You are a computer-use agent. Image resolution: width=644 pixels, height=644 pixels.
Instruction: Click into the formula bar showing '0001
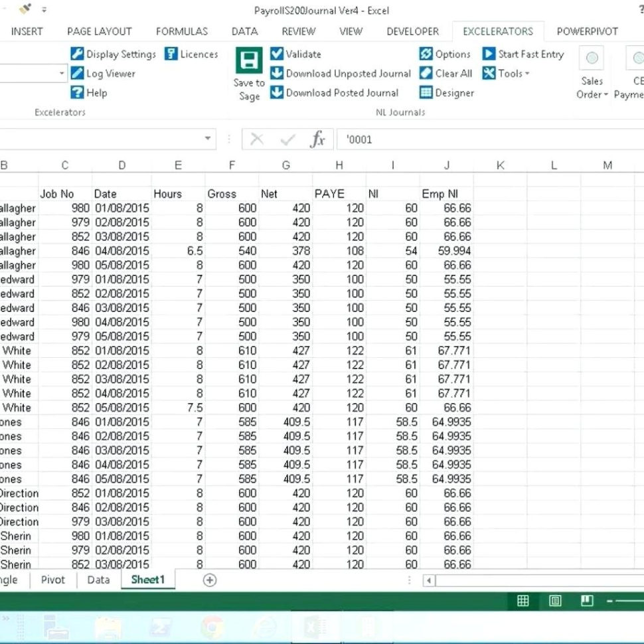pos(490,139)
